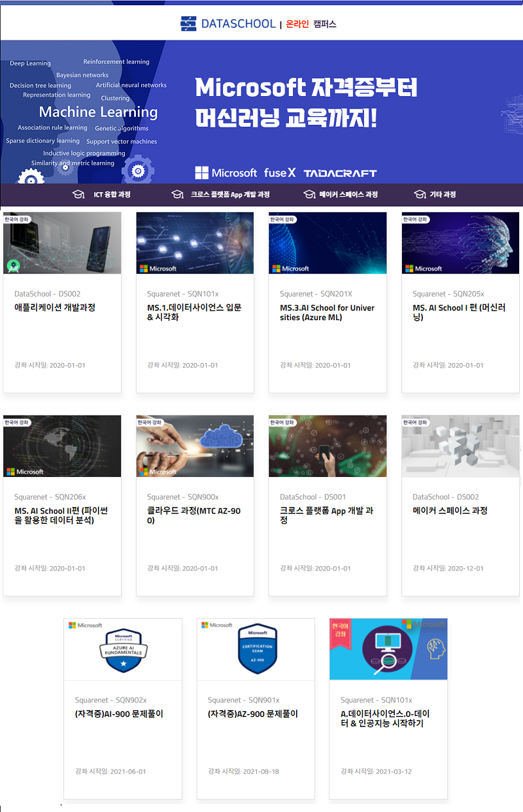Click Microsoft logo on SQN205x thumbnail
This screenshot has height=812, width=523.
click(424, 268)
